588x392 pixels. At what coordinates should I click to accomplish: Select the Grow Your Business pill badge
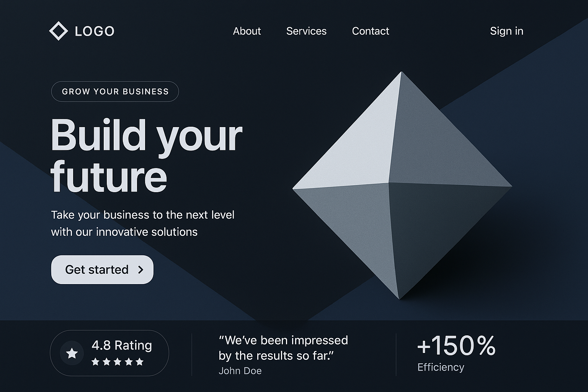(x=115, y=91)
